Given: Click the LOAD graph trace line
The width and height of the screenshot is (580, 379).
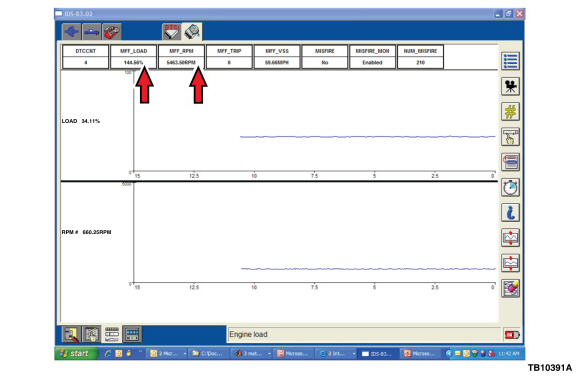Looking at the screenshot, I should click(368, 137).
